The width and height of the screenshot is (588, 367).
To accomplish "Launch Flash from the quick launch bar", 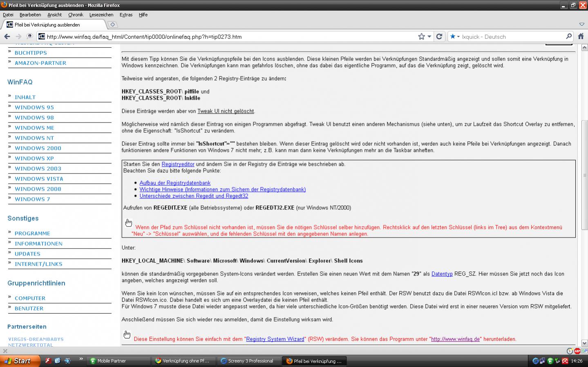I will point(47,361).
